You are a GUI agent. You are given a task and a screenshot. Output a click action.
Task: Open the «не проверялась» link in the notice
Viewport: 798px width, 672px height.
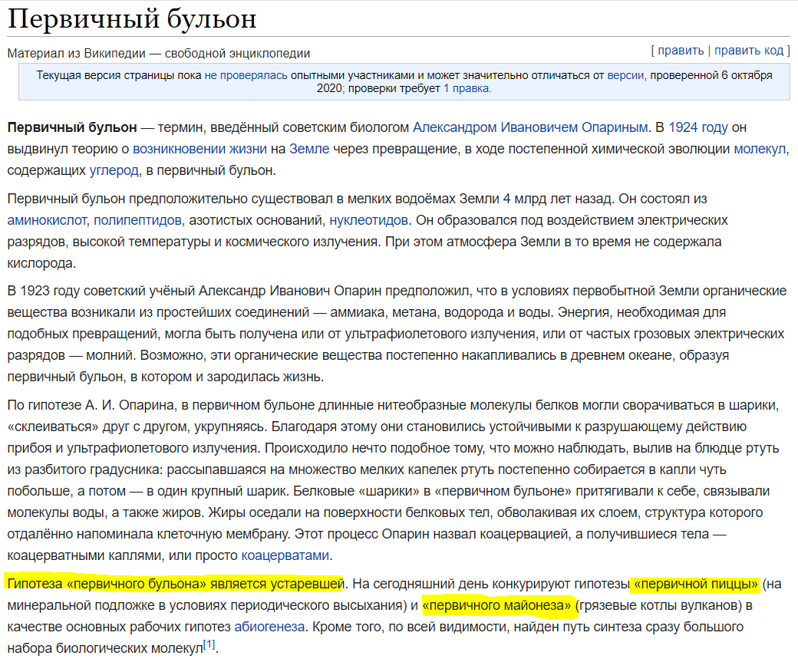[246, 75]
